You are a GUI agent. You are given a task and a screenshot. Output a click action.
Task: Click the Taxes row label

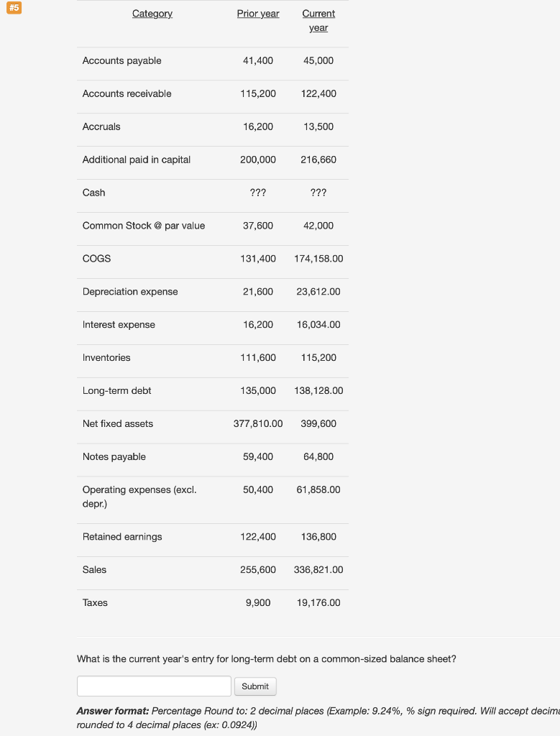coord(94,602)
